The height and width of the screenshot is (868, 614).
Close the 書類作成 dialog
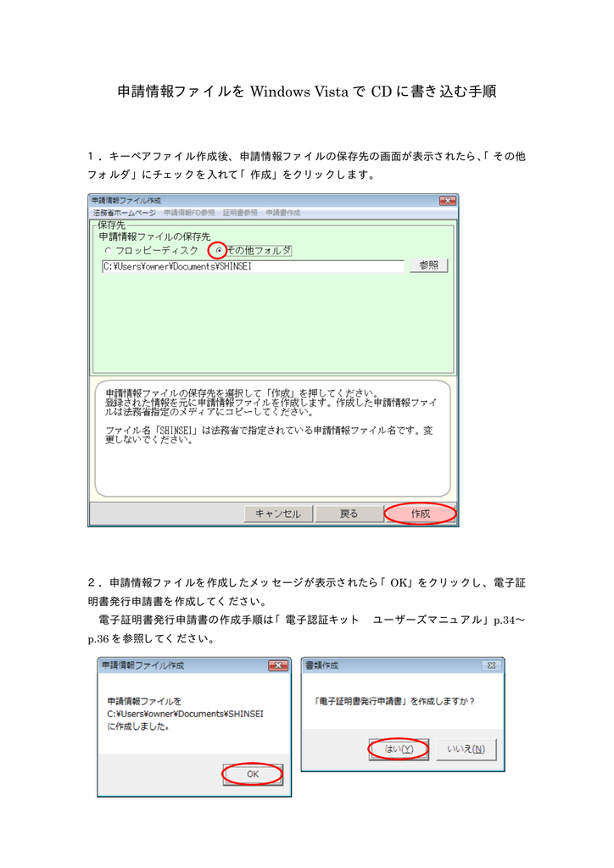click(491, 665)
